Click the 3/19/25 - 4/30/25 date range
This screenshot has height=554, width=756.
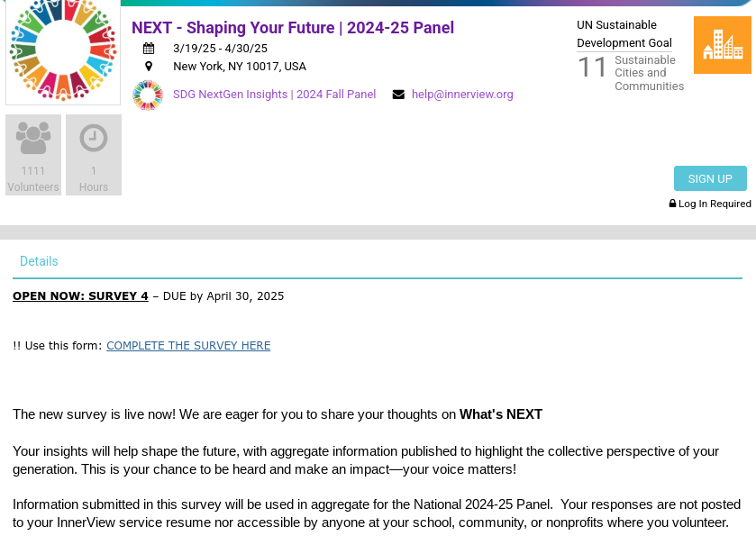point(220,49)
